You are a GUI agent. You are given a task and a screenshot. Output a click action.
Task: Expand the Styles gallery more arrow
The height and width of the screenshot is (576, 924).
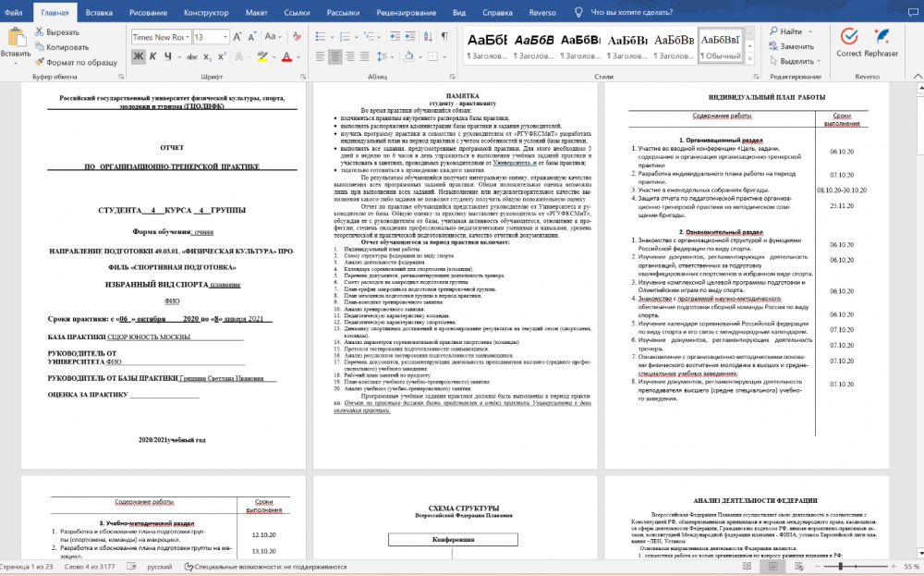750,59
